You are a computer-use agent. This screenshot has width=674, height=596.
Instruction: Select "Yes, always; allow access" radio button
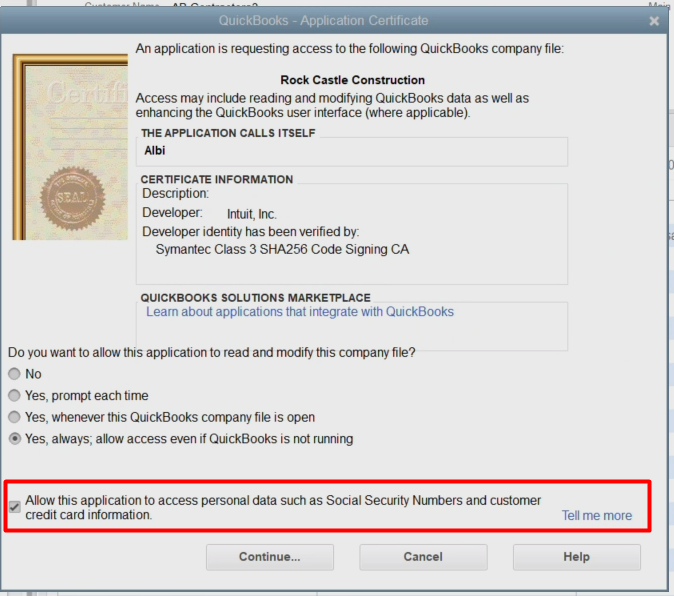[x=15, y=439]
